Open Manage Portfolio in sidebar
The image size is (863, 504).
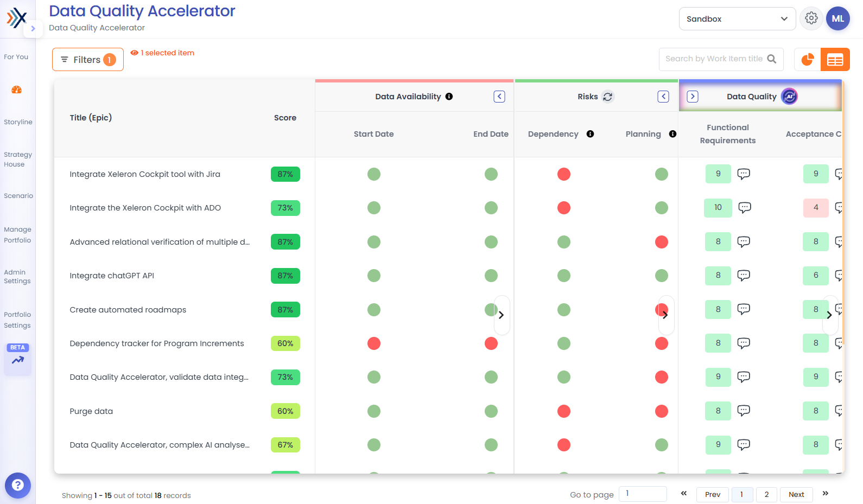pyautogui.click(x=17, y=235)
